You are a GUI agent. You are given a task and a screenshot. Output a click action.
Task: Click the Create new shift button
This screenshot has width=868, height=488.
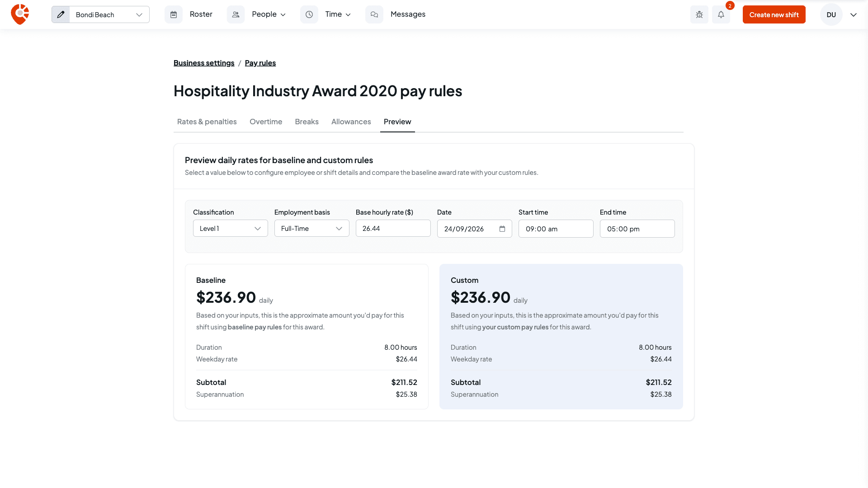coord(774,14)
